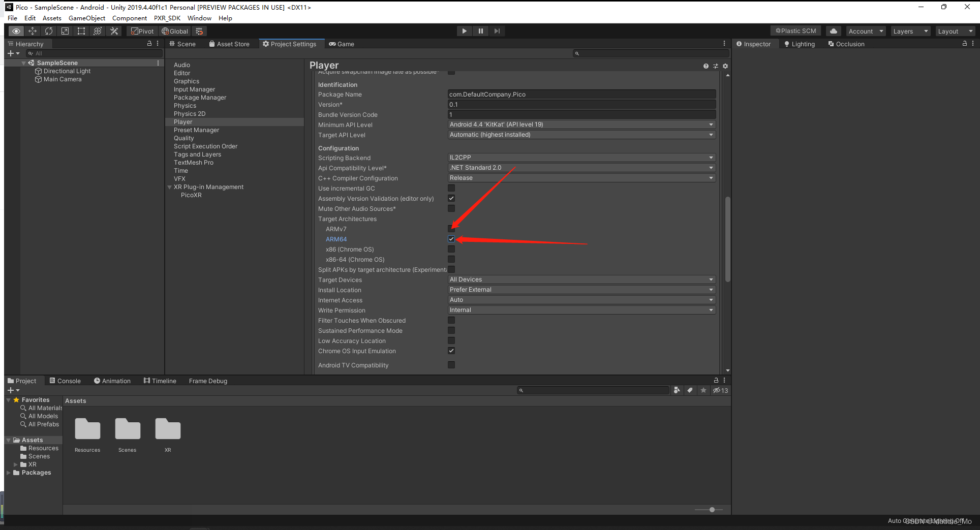980x530 pixels.
Task: Open Layout dropdown
Action: coord(955,31)
